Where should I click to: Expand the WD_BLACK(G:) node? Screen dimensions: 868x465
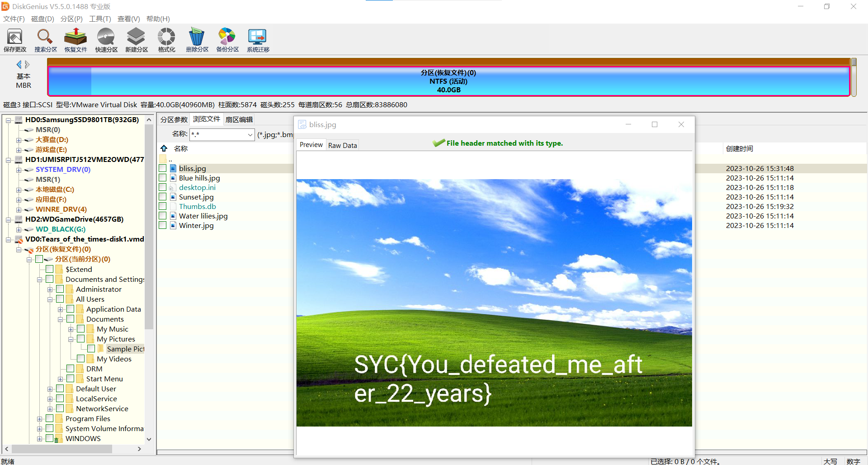tap(19, 230)
